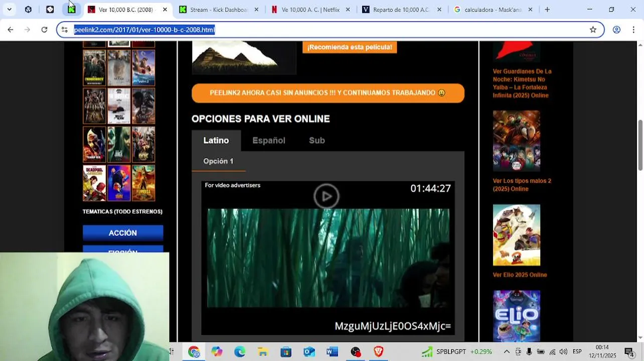Image resolution: width=644 pixels, height=361 pixels.
Task: Open Ver Guardianes De La Noche Kimetsu link
Action: tap(522, 83)
